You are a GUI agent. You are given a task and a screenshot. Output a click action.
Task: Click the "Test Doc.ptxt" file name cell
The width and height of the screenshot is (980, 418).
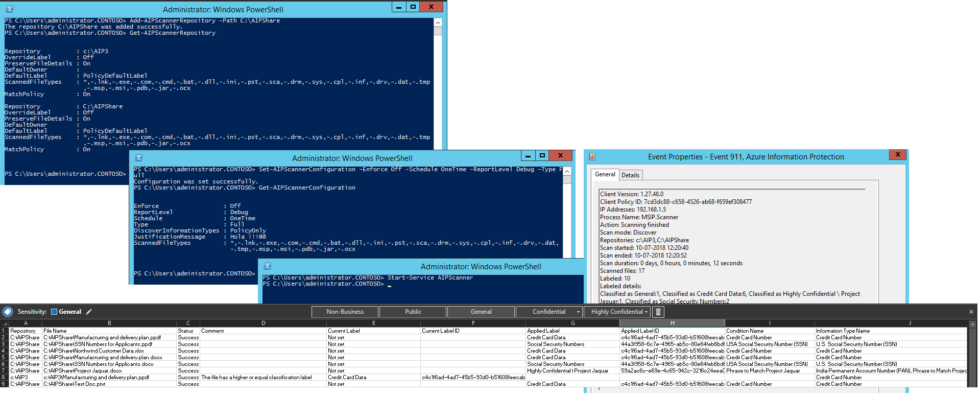(x=109, y=384)
